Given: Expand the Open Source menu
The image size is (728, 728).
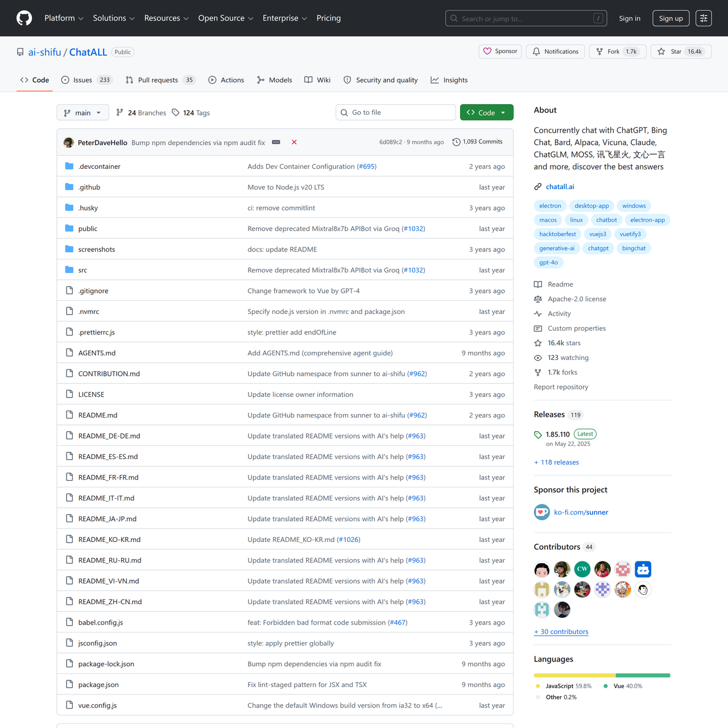Looking at the screenshot, I should [x=226, y=18].
